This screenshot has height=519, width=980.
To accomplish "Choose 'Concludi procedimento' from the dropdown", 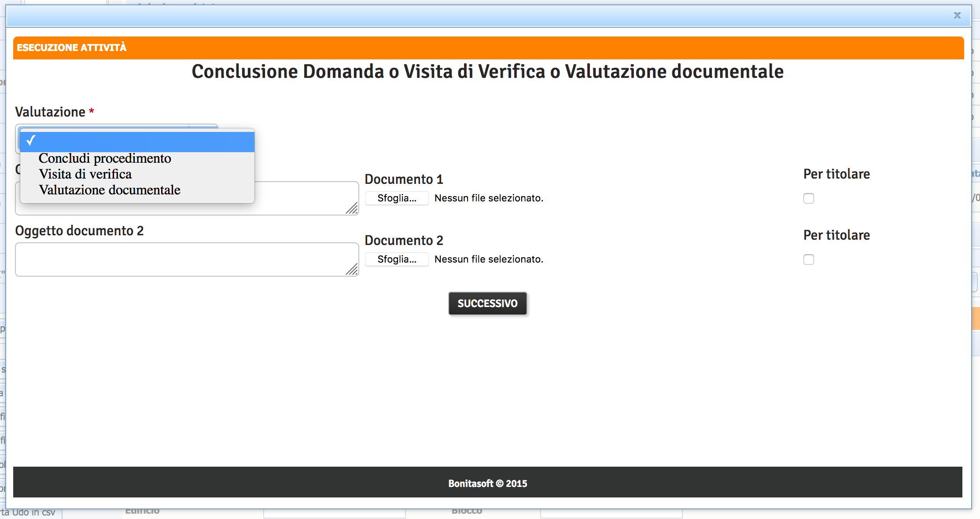I will [105, 158].
